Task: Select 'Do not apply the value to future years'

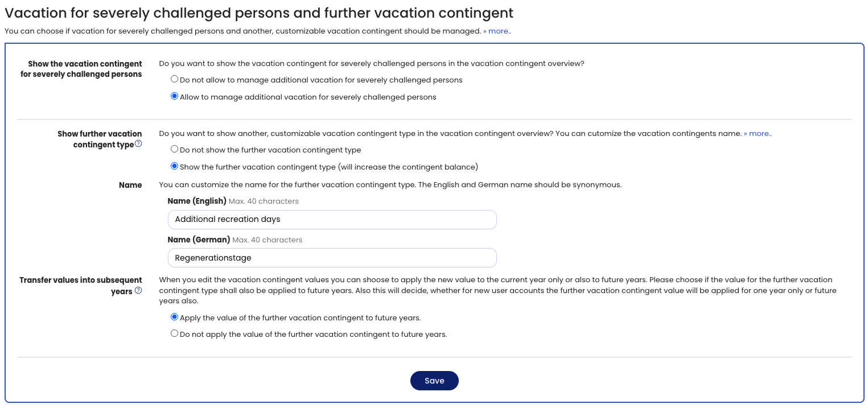Action: [175, 334]
